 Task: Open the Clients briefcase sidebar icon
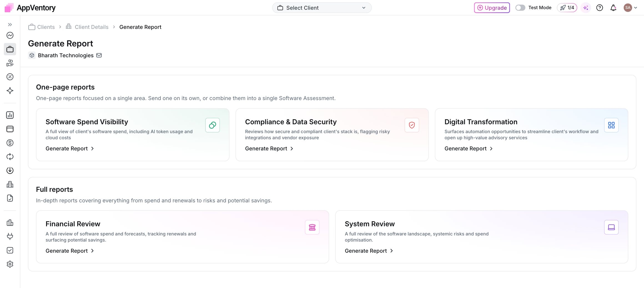tap(10, 49)
